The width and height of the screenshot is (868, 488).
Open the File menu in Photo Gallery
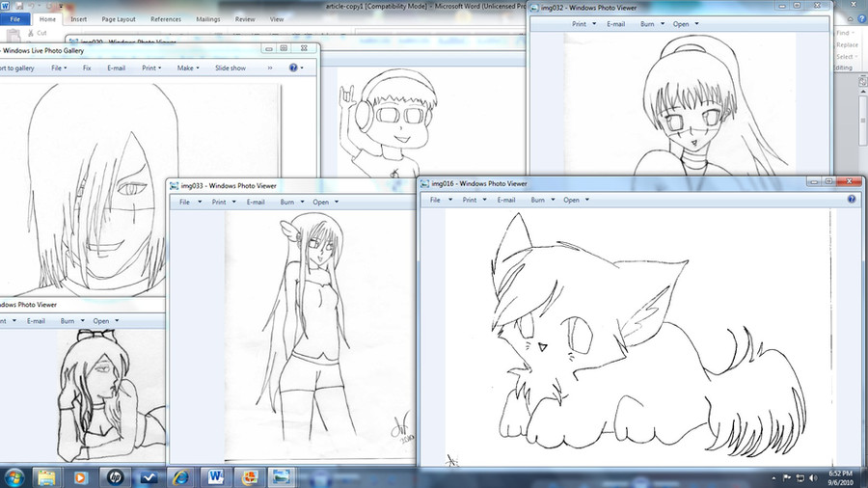pos(59,68)
